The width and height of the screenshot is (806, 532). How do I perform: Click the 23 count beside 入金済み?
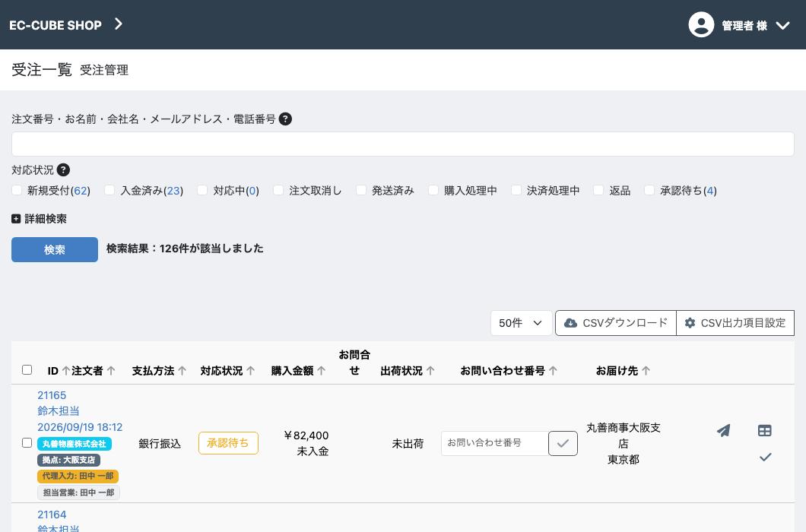(173, 191)
